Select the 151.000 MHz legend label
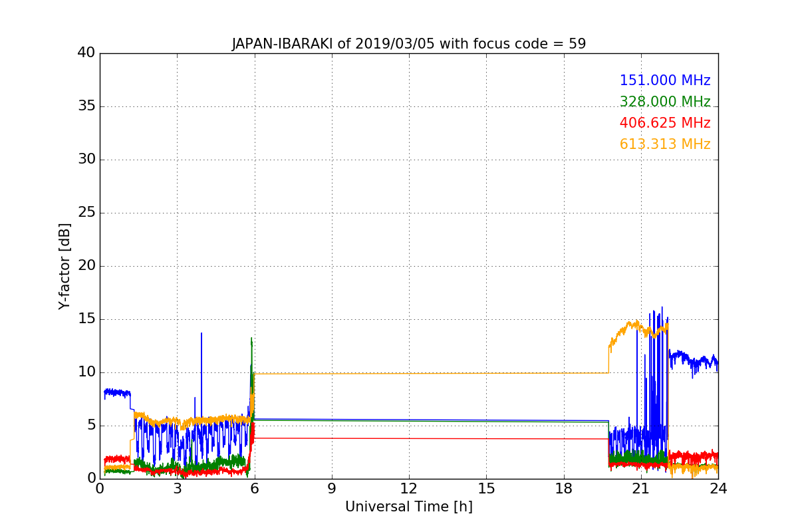 [x=665, y=80]
